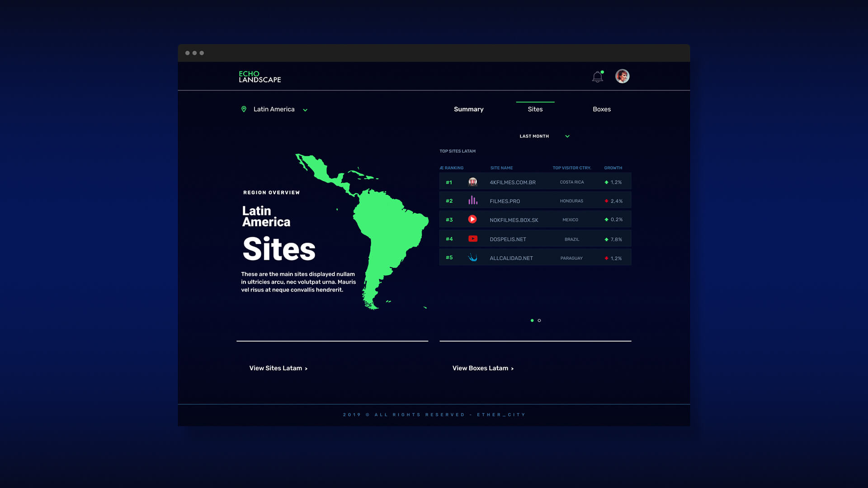
Task: Click the NOKFILMES.BOX.SK play icon
Action: 472,220
